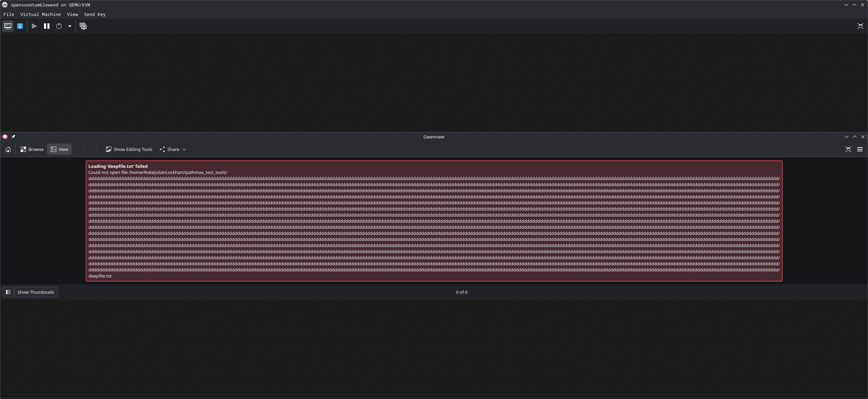Expand the shutdown options dropdown arrow
The height and width of the screenshot is (399, 868).
[x=70, y=26]
